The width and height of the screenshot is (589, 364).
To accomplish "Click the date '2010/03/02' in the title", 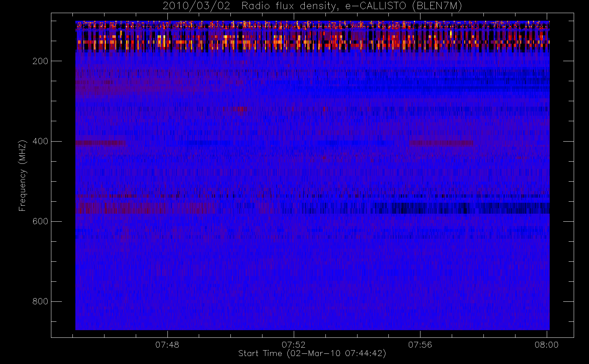I will [196, 6].
